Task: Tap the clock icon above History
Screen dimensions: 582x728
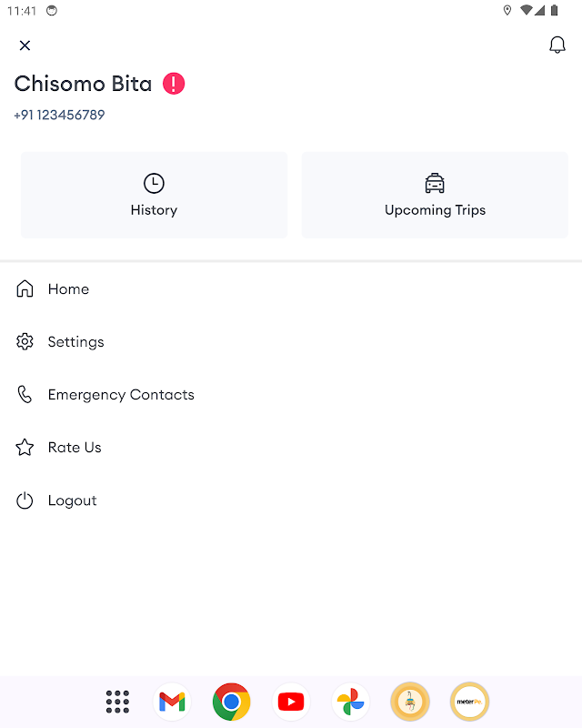Action: click(154, 183)
